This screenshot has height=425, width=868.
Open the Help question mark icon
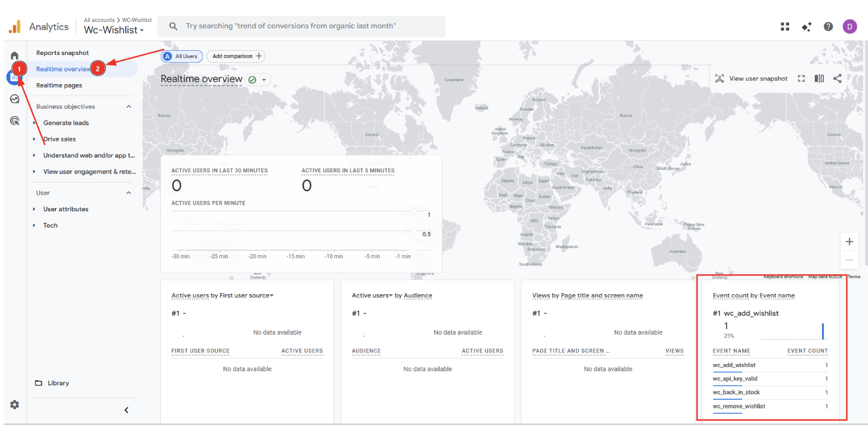[828, 26]
